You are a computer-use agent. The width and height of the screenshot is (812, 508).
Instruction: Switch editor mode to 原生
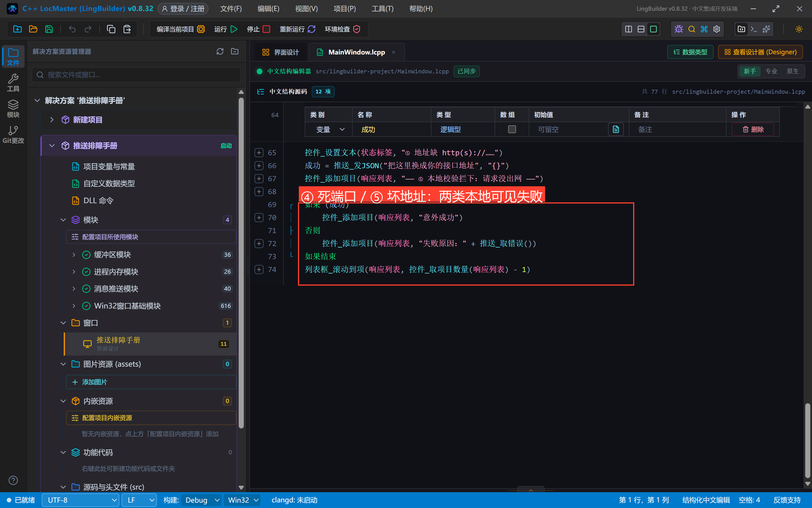tap(793, 71)
